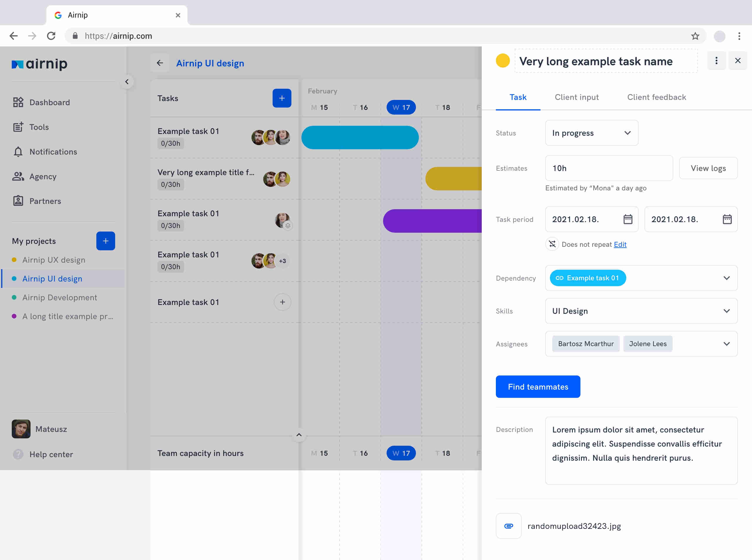The height and width of the screenshot is (560, 752).
Task: Switch to the Client feedback tab
Action: click(x=657, y=97)
